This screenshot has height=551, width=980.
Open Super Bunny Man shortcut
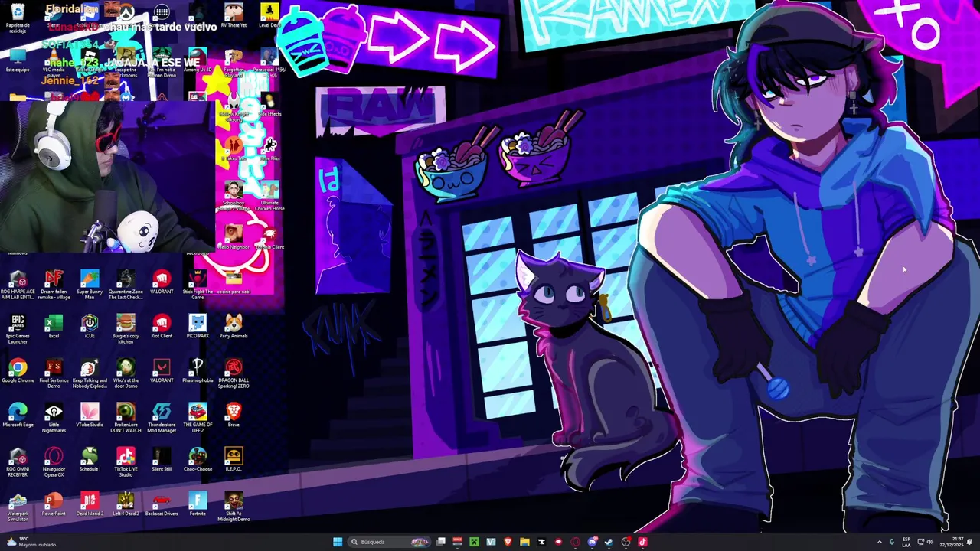[x=90, y=285]
